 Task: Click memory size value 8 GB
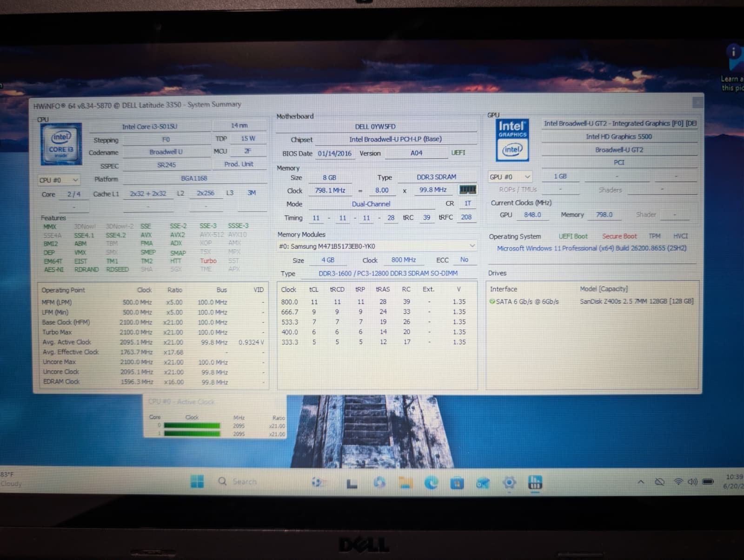329,178
